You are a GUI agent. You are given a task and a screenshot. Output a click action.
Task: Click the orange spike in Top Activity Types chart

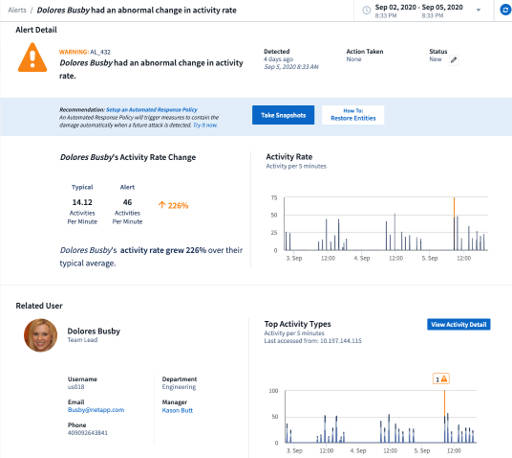tap(444, 403)
